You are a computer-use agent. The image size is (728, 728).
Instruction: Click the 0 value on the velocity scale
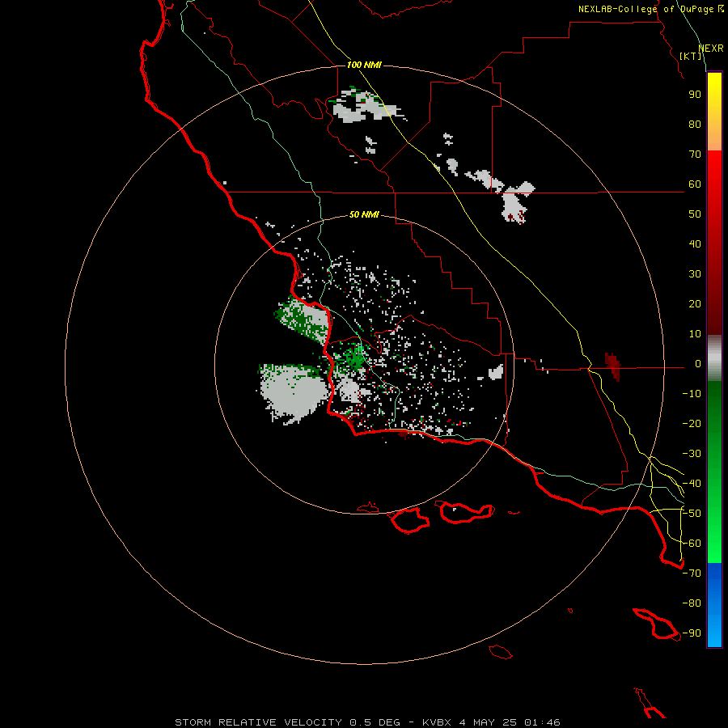pos(698,363)
